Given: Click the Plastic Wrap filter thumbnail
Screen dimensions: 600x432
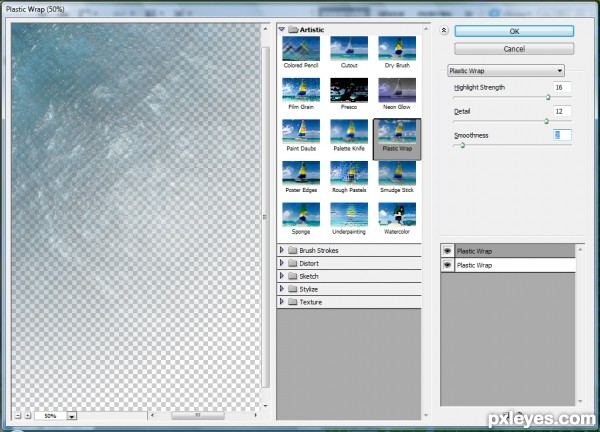Looking at the screenshot, I should (397, 132).
